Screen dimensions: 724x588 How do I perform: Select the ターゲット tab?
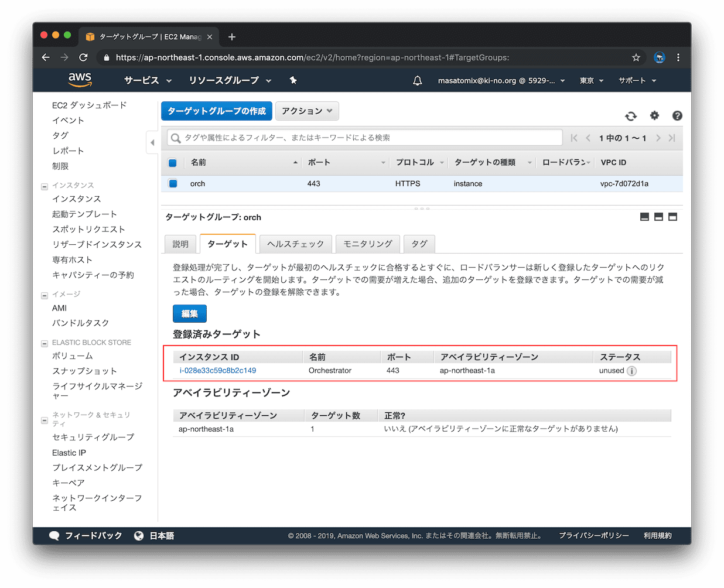(x=227, y=244)
